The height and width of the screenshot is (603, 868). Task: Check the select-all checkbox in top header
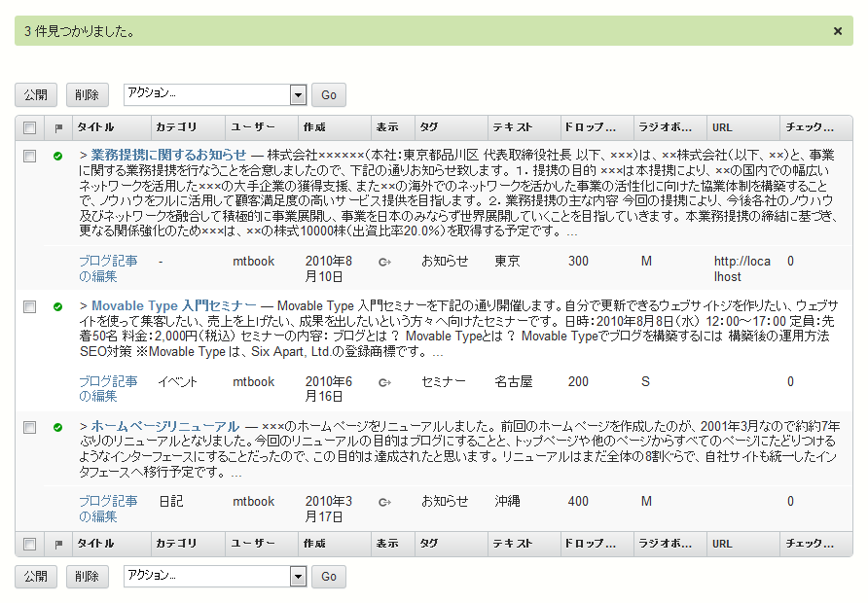coord(30,127)
